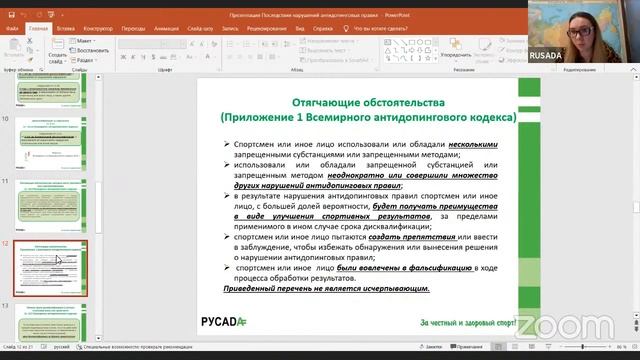
Task: Start slideshow from quick access toolbar icon
Action: coord(51,15)
